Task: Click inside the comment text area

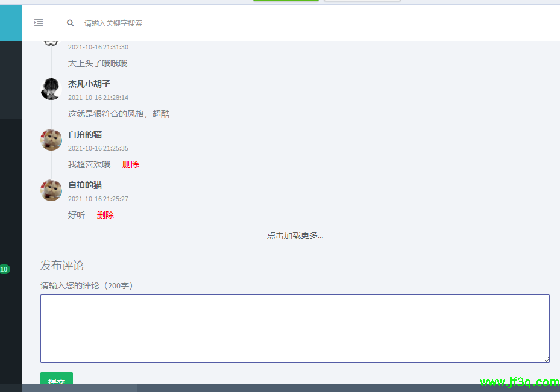Action: coord(295,329)
